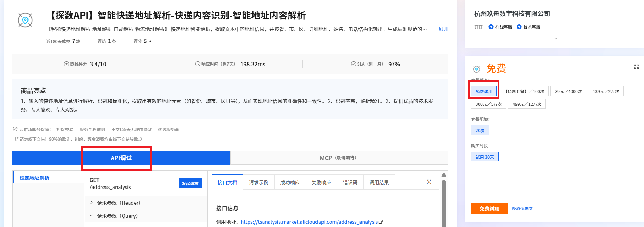Expand the vendor info chevron
This screenshot has height=227, width=644.
556,39
